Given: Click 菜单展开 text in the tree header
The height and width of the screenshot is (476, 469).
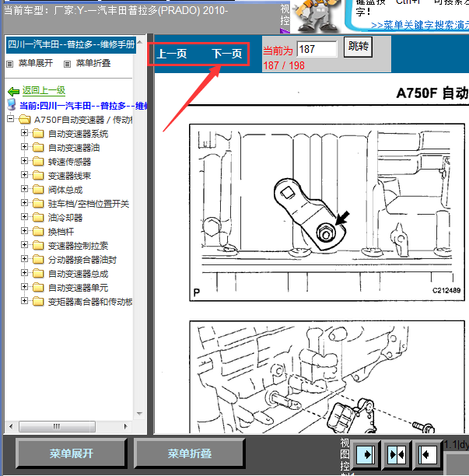Looking at the screenshot, I should pyautogui.click(x=36, y=63).
